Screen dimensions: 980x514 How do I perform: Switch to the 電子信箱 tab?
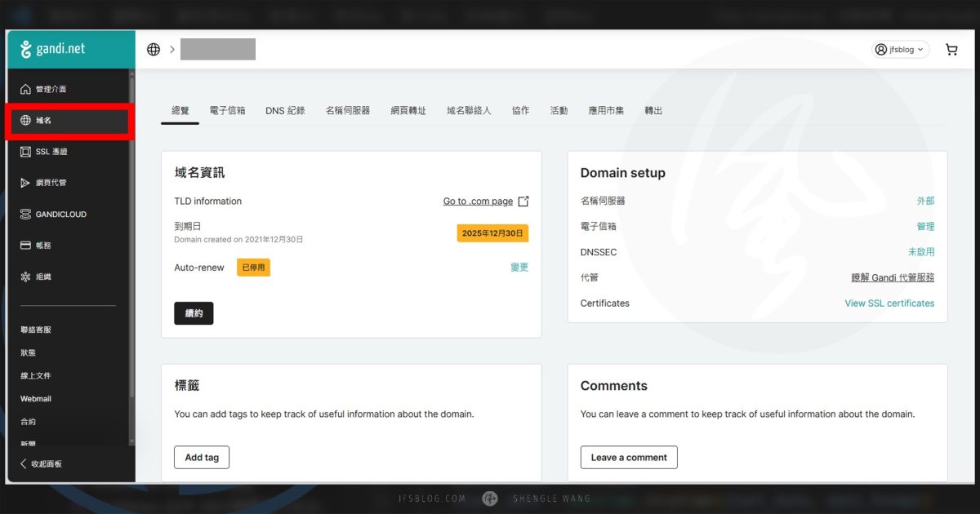227,110
